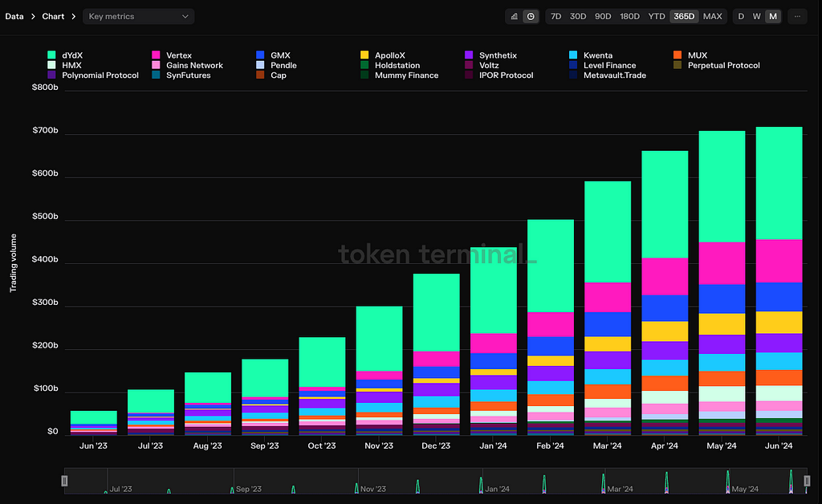The width and height of the screenshot is (822, 504).
Task: Select the 7D time range
Action: click(555, 16)
